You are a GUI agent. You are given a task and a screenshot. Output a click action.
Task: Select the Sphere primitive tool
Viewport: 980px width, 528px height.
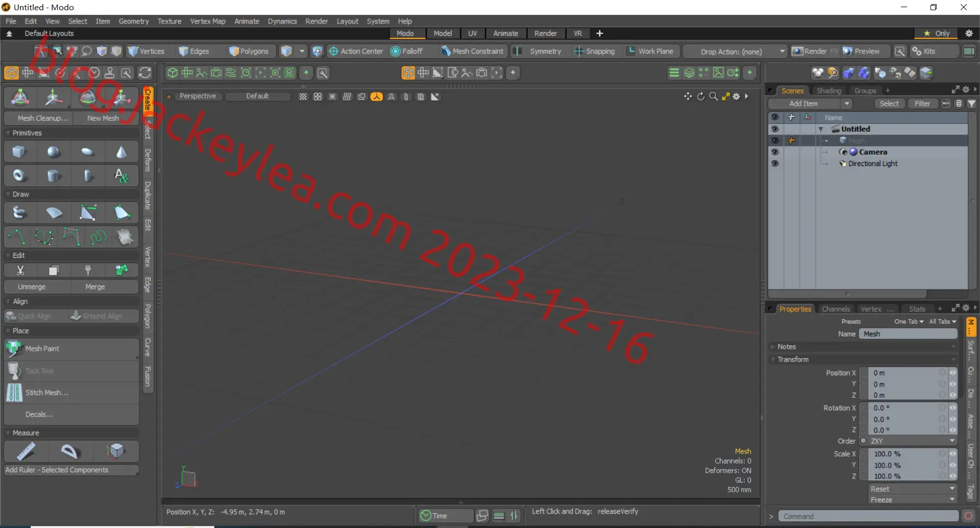point(54,152)
